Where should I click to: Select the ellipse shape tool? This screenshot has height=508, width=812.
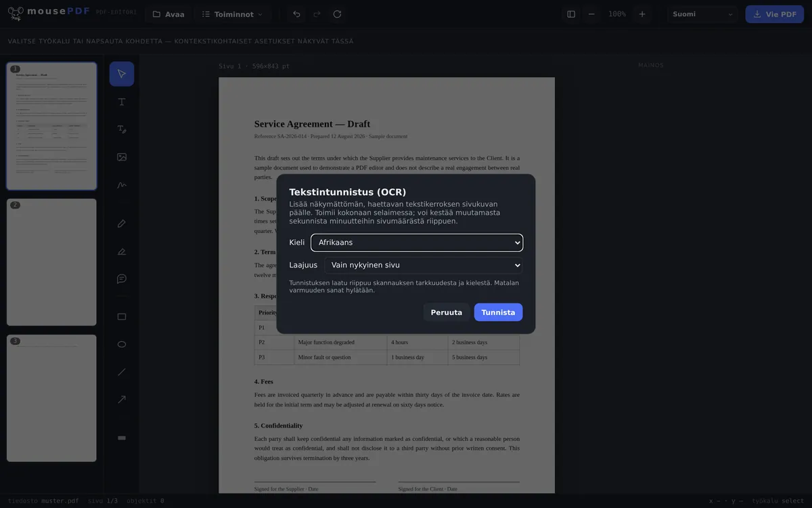[122, 344]
